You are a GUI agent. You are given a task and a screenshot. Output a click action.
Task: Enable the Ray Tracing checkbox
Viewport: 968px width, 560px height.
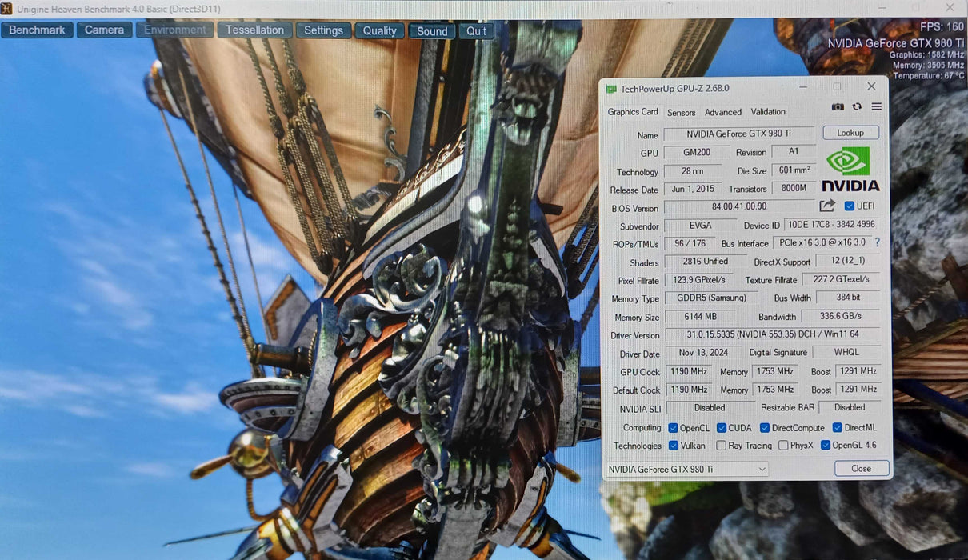click(x=722, y=446)
